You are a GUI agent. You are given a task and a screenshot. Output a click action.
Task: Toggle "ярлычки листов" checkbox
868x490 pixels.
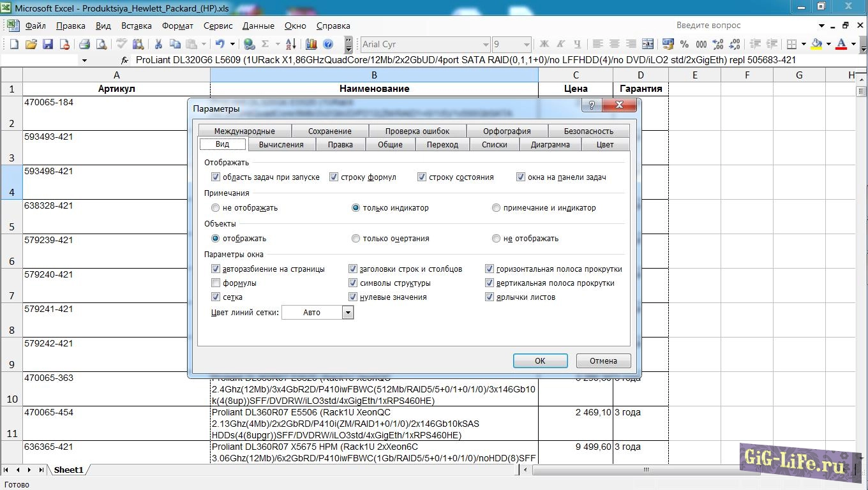(490, 297)
